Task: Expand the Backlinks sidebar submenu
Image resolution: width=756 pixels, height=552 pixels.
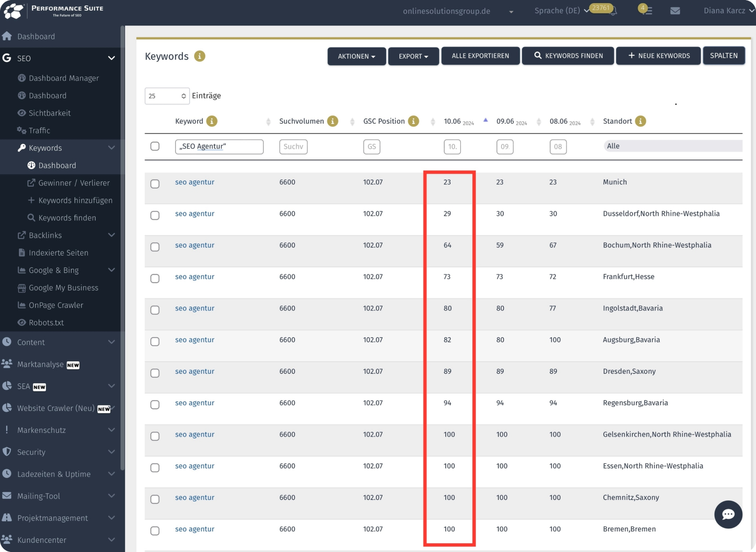Action: 111,235
